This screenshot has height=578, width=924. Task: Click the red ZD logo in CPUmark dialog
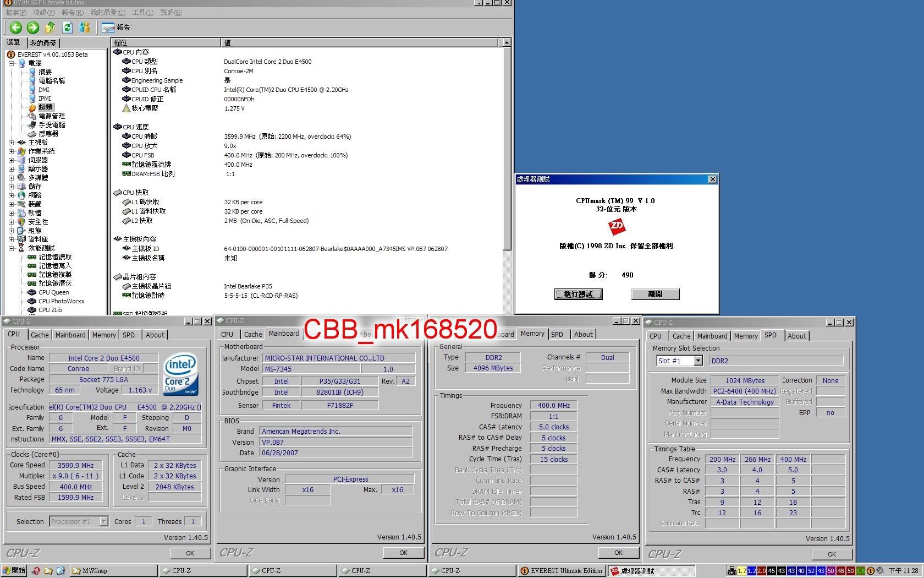coord(617,226)
